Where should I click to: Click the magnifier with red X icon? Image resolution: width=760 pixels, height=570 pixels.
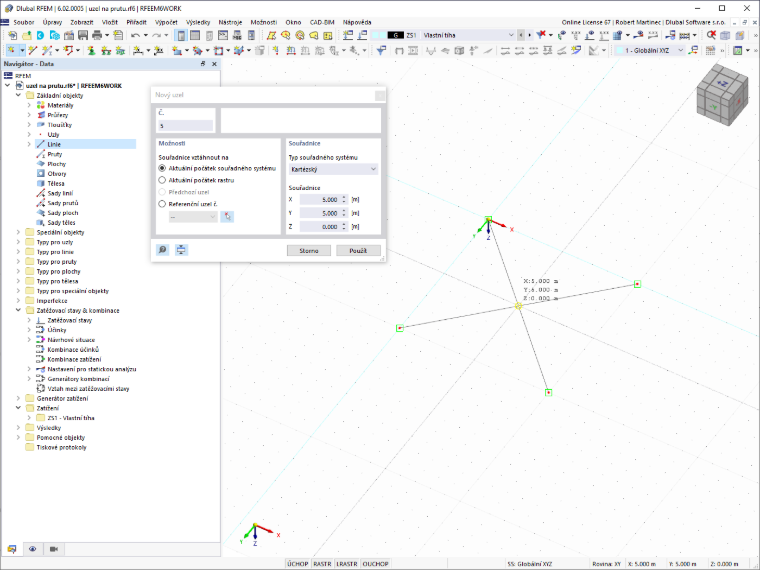[711, 35]
